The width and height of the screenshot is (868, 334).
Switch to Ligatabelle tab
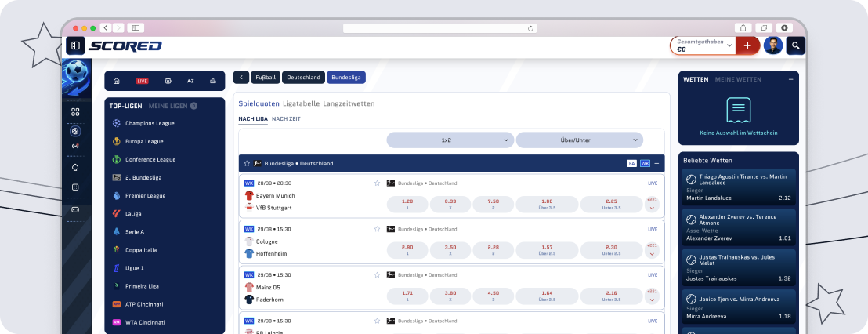301,103
